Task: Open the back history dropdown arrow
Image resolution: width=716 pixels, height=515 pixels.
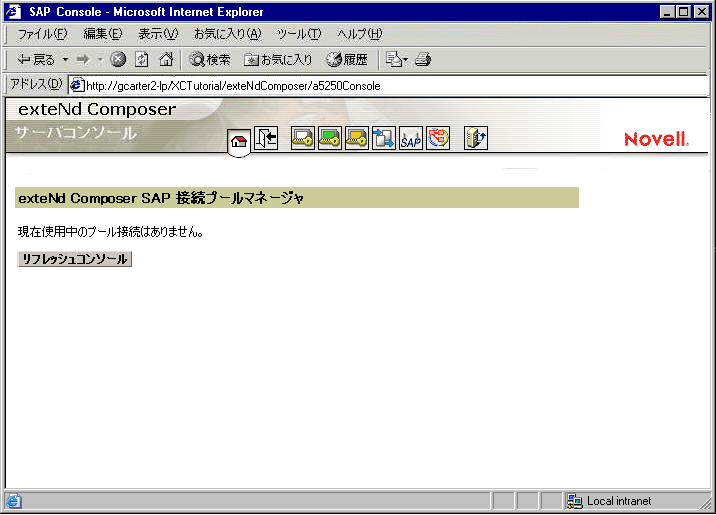Action: 65,59
